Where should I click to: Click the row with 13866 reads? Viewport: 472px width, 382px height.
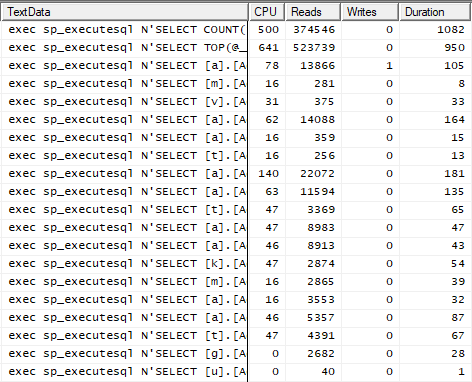click(236, 66)
